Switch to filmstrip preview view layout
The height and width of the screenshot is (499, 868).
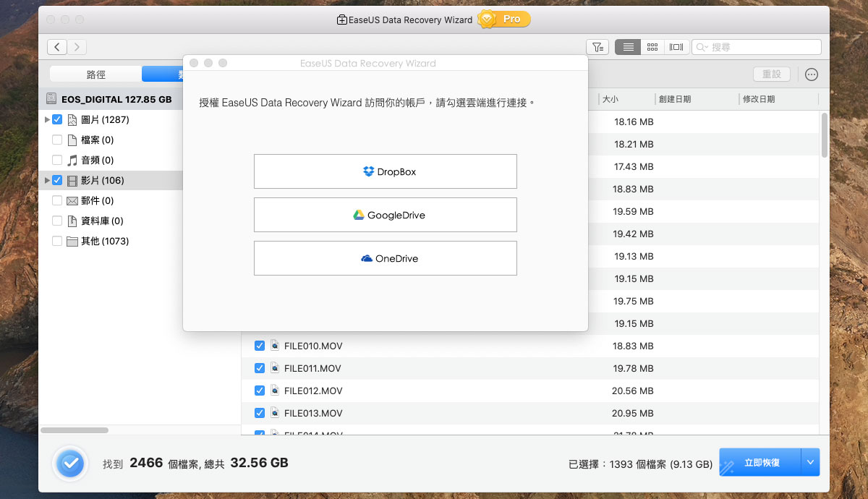point(676,47)
